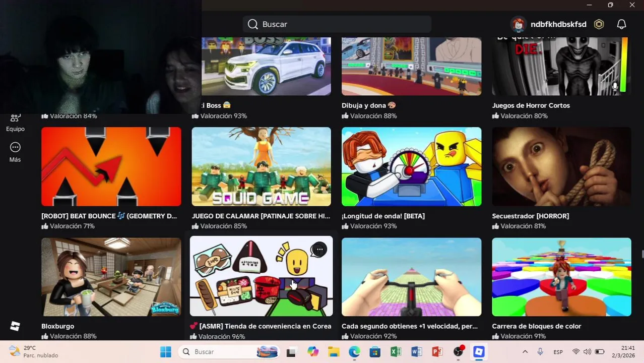Screen dimensions: 644x363
Task: Click 'Valoración 81%' rating text
Action: tap(523, 226)
